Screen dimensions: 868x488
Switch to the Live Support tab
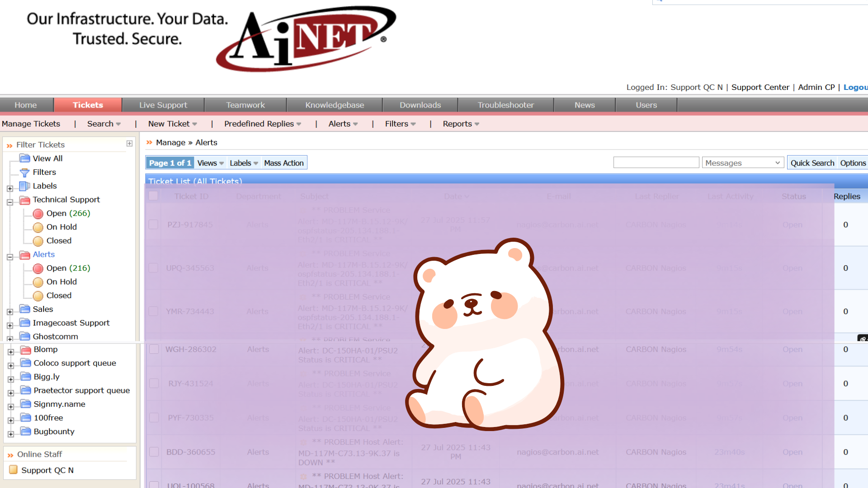[163, 105]
